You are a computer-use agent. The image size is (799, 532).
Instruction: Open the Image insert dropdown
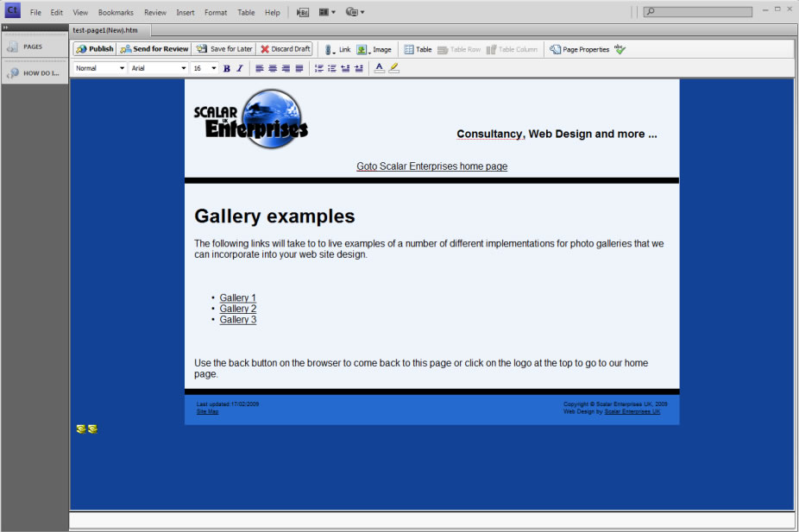tap(374, 49)
